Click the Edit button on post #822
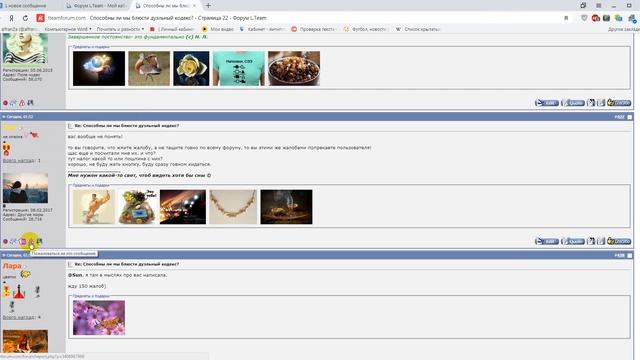Screen dimensions: 640x360 point(547,241)
